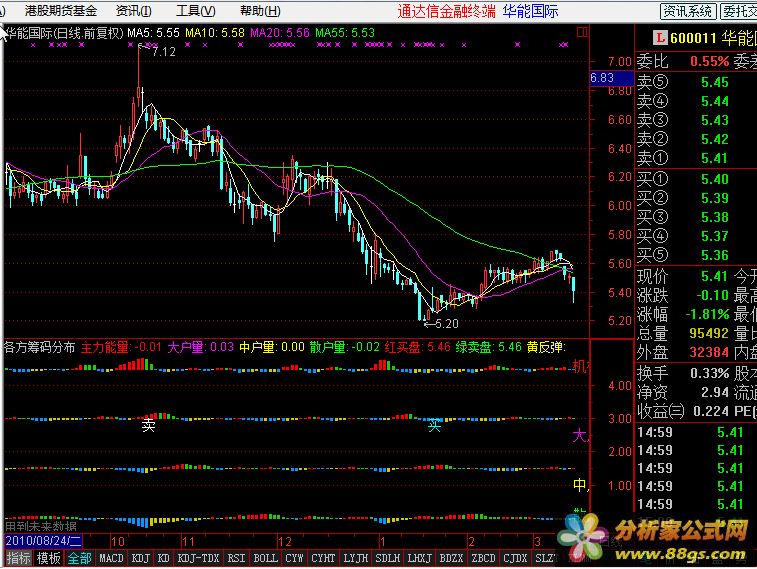
Task: Click the 卖④ price 5.44
Action: pyautogui.click(x=715, y=101)
